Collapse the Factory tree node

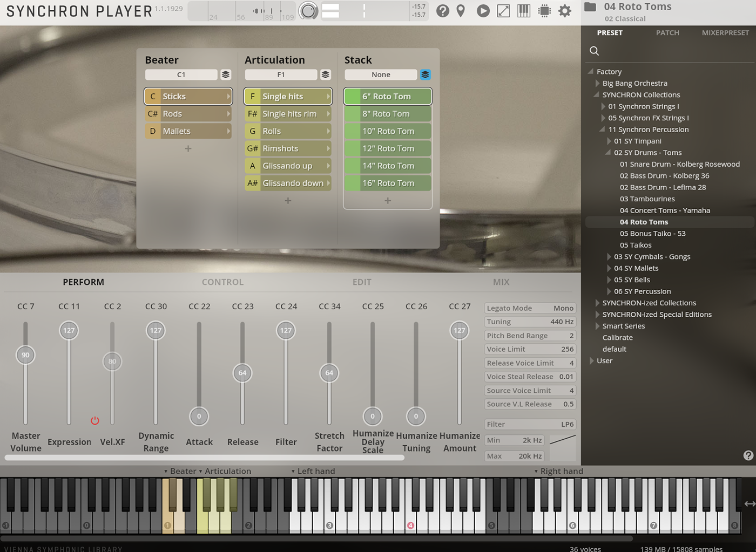(591, 71)
